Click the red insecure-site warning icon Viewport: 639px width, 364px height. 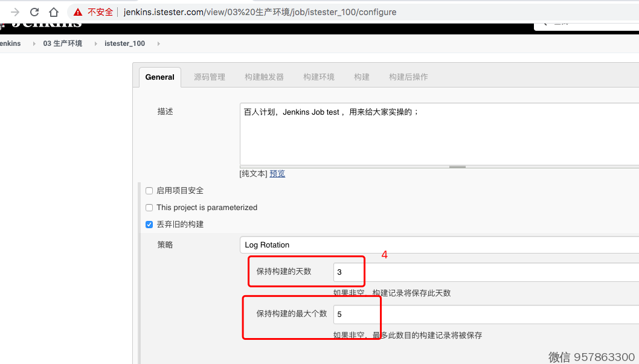[78, 12]
